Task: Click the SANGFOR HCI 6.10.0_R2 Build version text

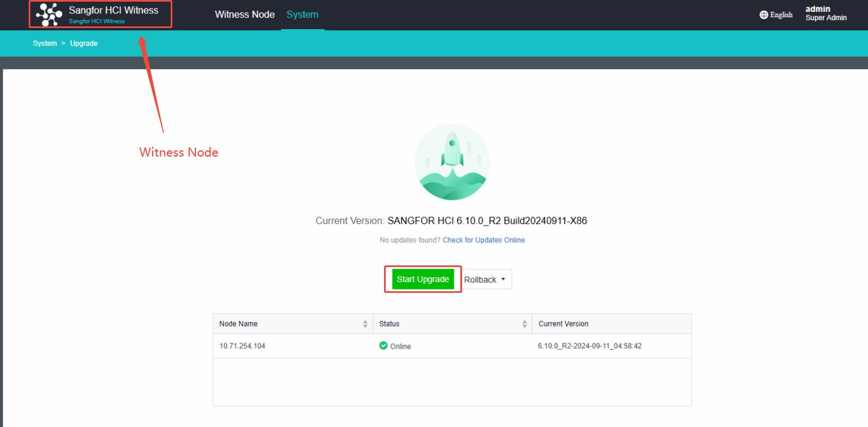Action: tap(487, 221)
